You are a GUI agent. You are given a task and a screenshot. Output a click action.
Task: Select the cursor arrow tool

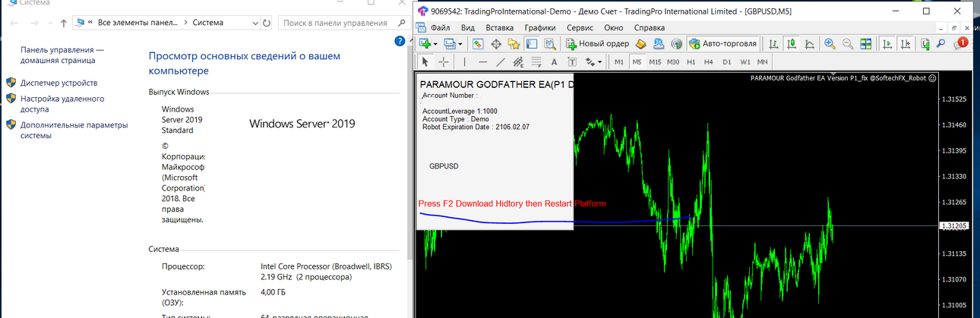pyautogui.click(x=425, y=61)
